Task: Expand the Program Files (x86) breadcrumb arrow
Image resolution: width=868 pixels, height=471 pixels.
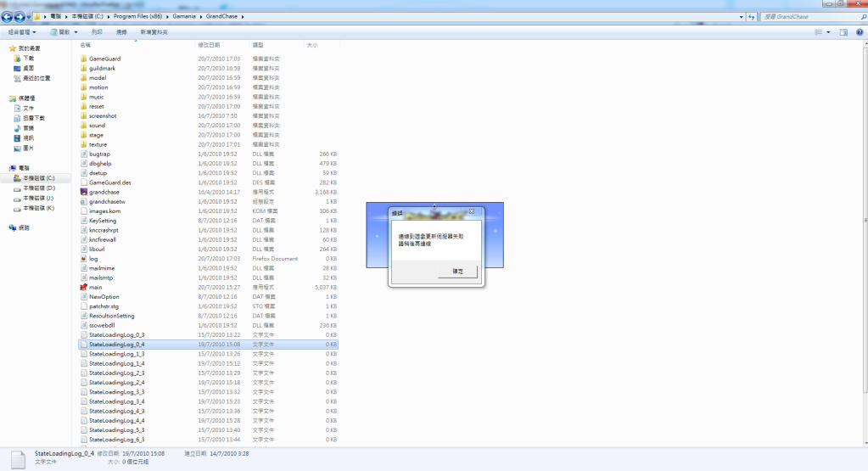Action: tap(167, 17)
